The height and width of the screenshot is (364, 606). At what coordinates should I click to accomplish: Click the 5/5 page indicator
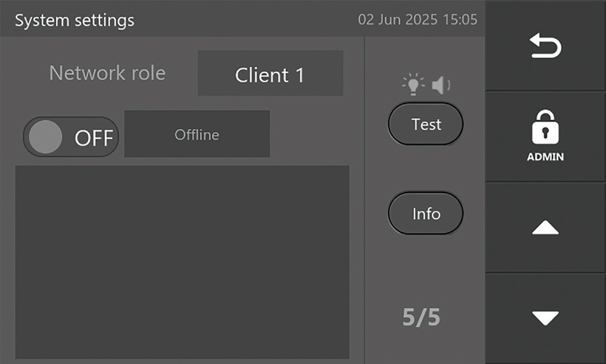pos(421,318)
